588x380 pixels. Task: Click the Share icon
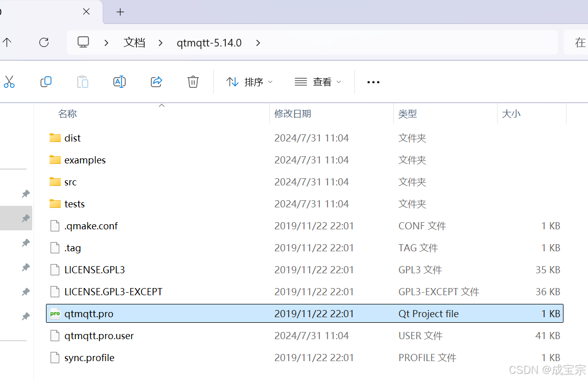click(156, 82)
